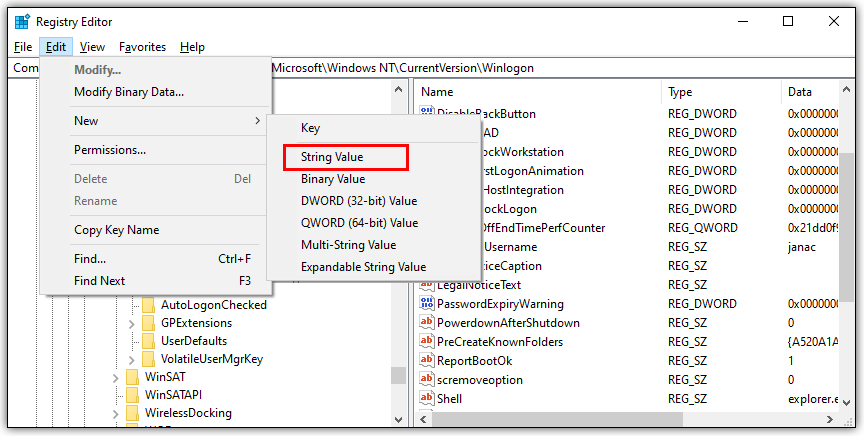Click the Registry Editor app icon in title bar
This screenshot has height=436, width=864.
[21, 21]
